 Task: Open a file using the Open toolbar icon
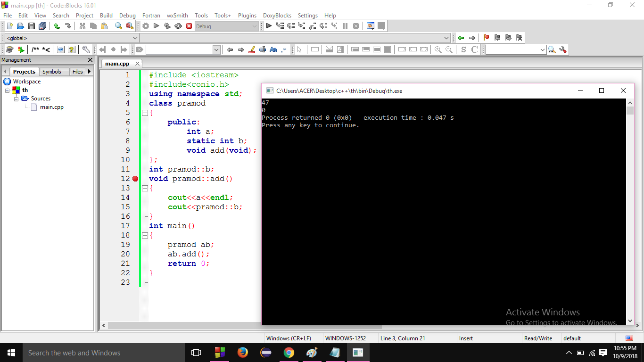tap(20, 26)
